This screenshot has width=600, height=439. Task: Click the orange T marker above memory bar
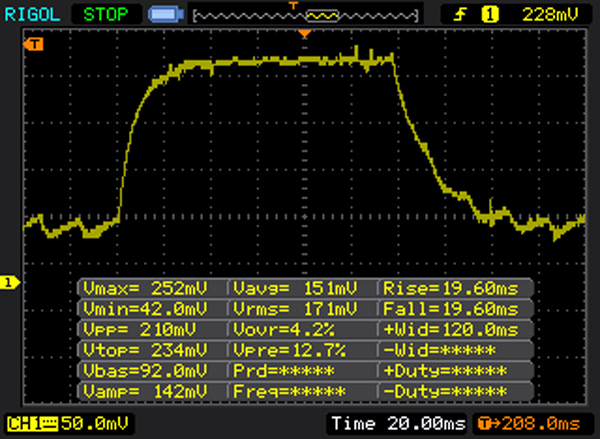[x=293, y=5]
